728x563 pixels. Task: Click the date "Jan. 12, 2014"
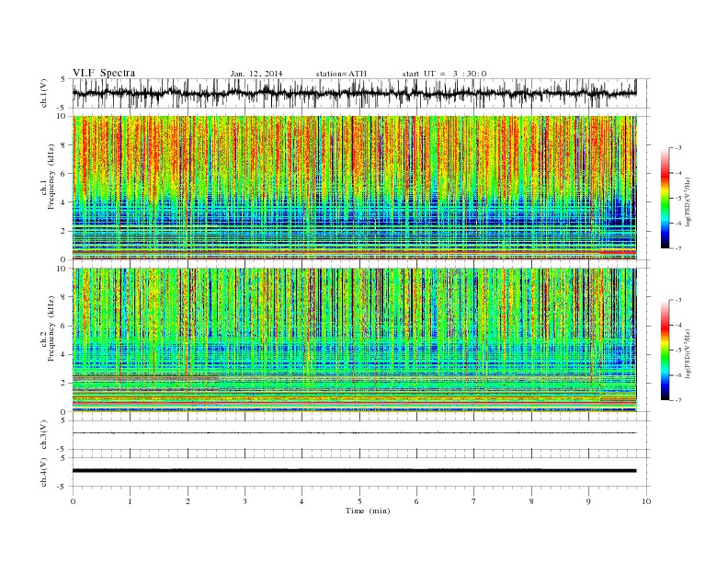[256, 74]
